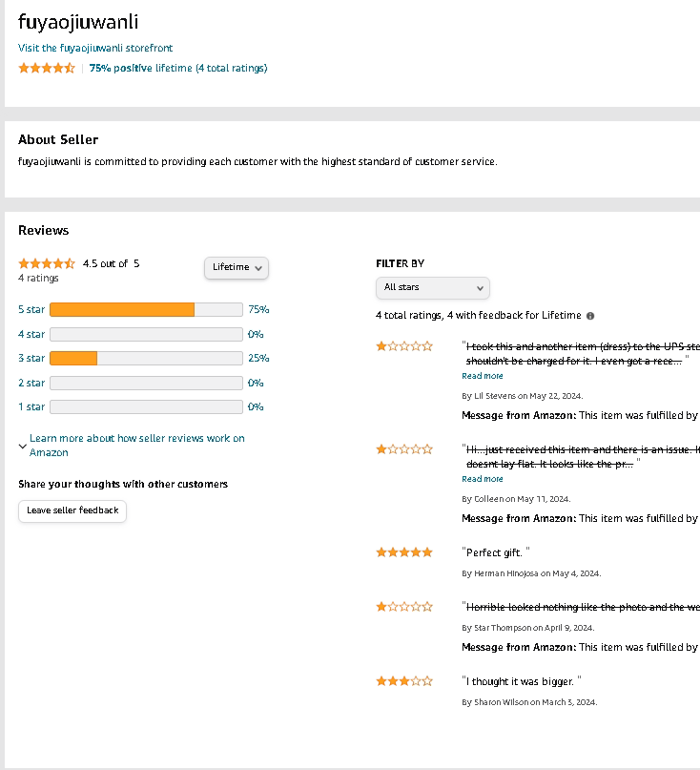Filter by 5 star rating bar
Viewport: 700px width, 770px height.
[x=146, y=309]
